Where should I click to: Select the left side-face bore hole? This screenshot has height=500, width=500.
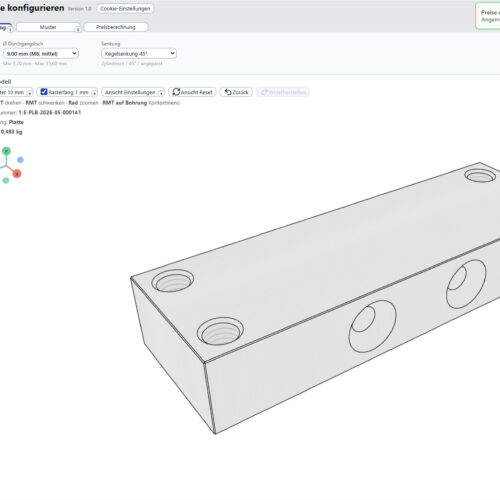click(372, 326)
